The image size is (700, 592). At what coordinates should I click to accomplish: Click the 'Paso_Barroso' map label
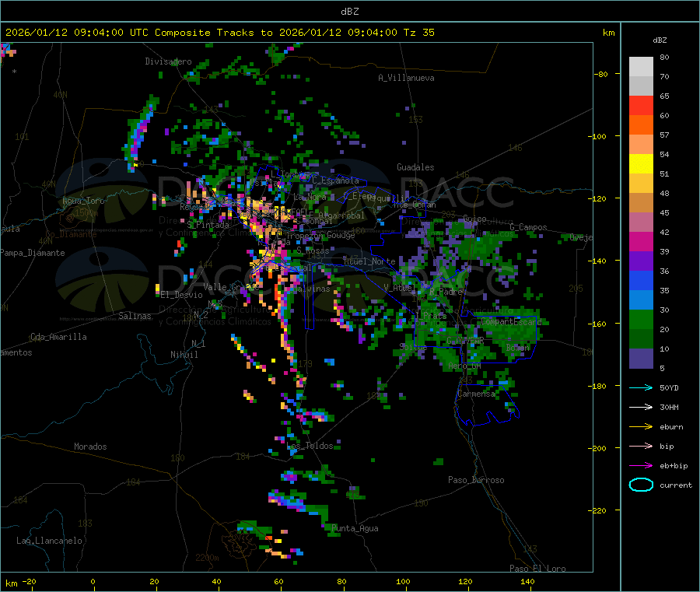(476, 480)
